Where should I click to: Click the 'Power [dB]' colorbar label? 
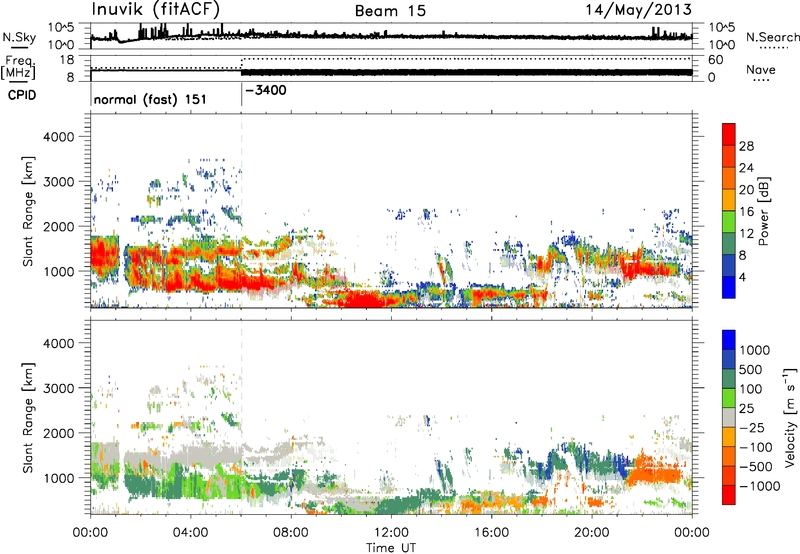(763, 211)
